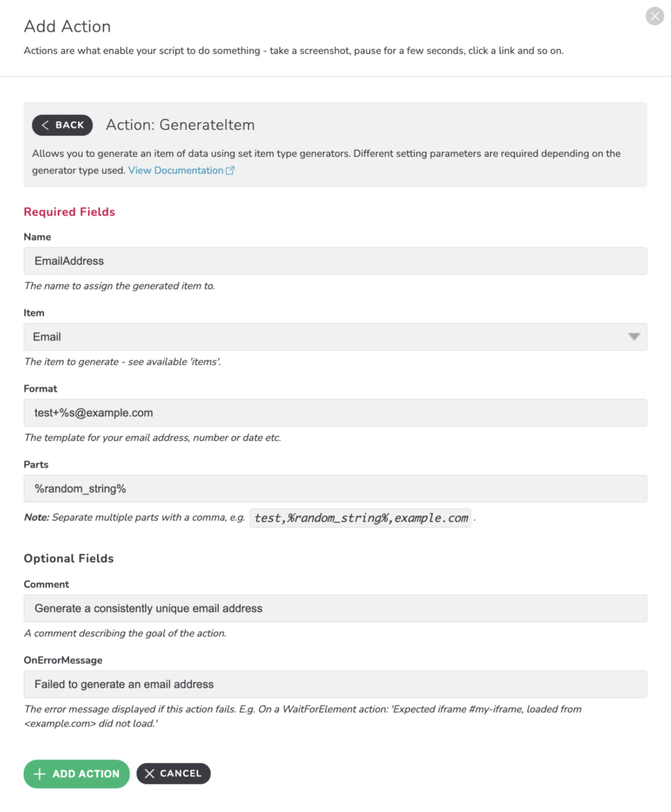The height and width of the screenshot is (812, 671).
Task: Open the View Documentation link
Action: pyautogui.click(x=175, y=170)
